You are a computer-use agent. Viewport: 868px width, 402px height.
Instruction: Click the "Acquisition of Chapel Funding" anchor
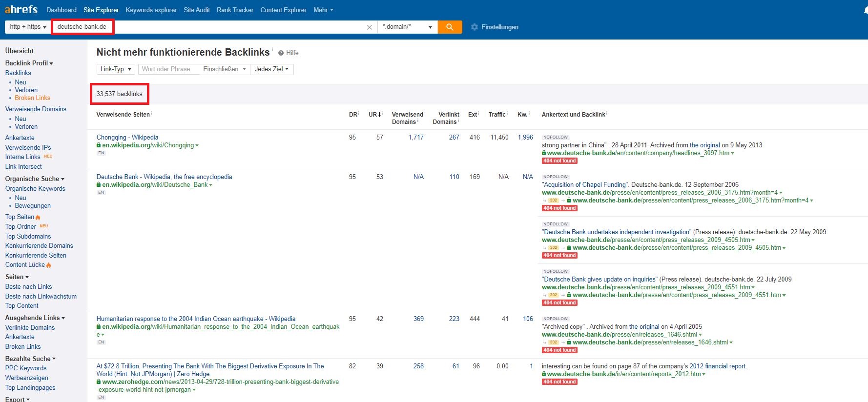585,185
